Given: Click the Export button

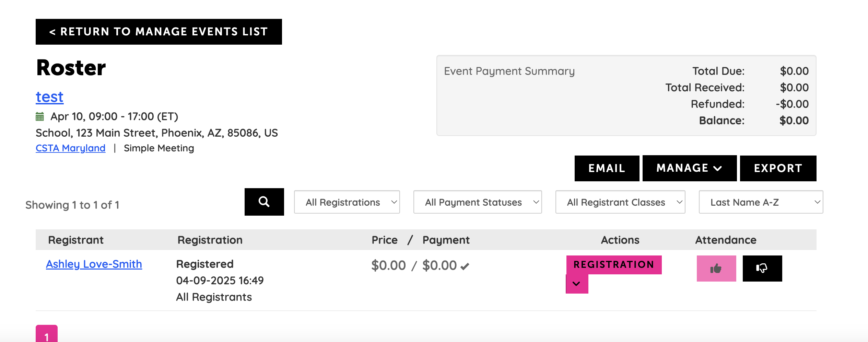Looking at the screenshot, I should 778,168.
